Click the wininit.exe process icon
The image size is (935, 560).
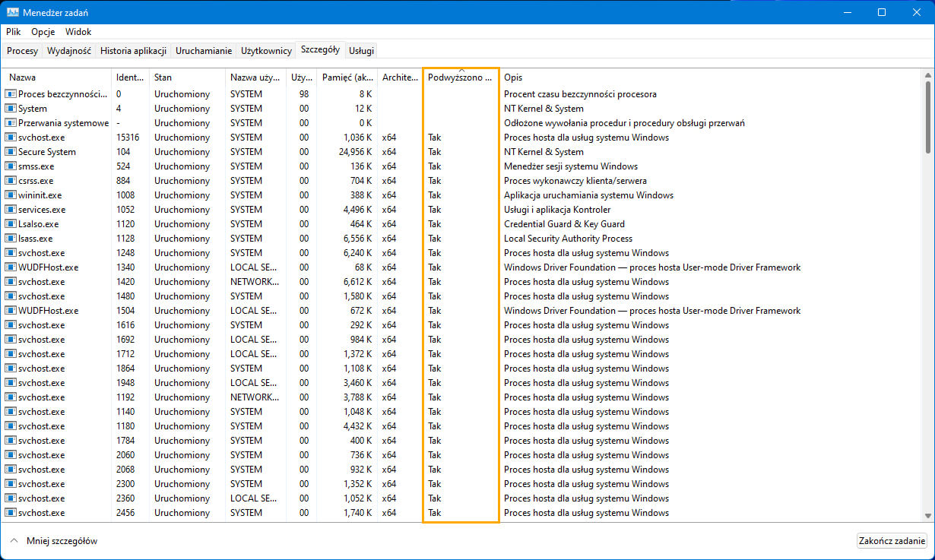(x=11, y=195)
